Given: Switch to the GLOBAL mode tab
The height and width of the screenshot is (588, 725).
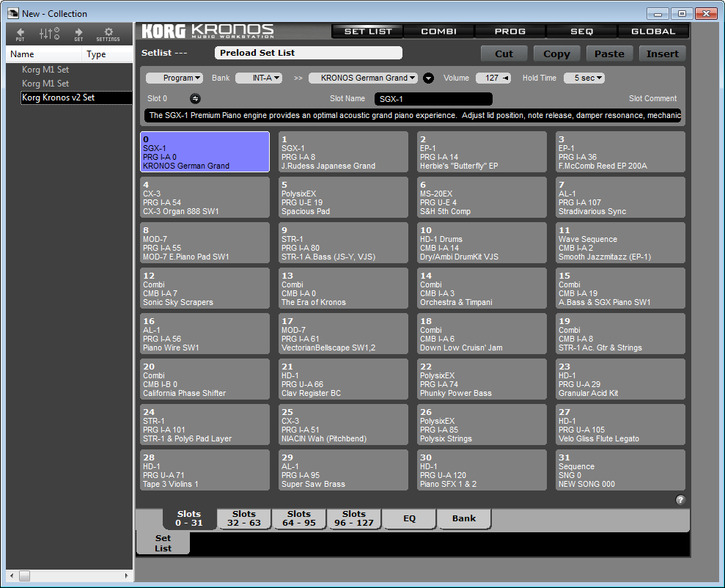Looking at the screenshot, I should coord(653,32).
